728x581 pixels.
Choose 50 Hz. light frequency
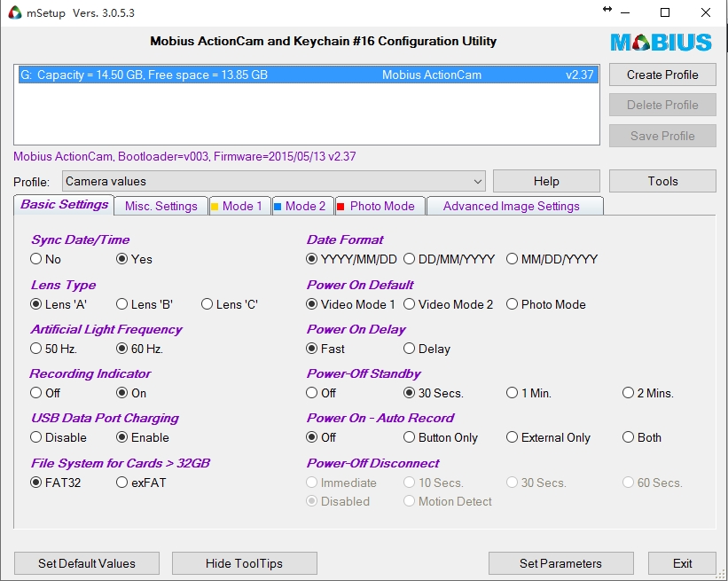(53, 349)
